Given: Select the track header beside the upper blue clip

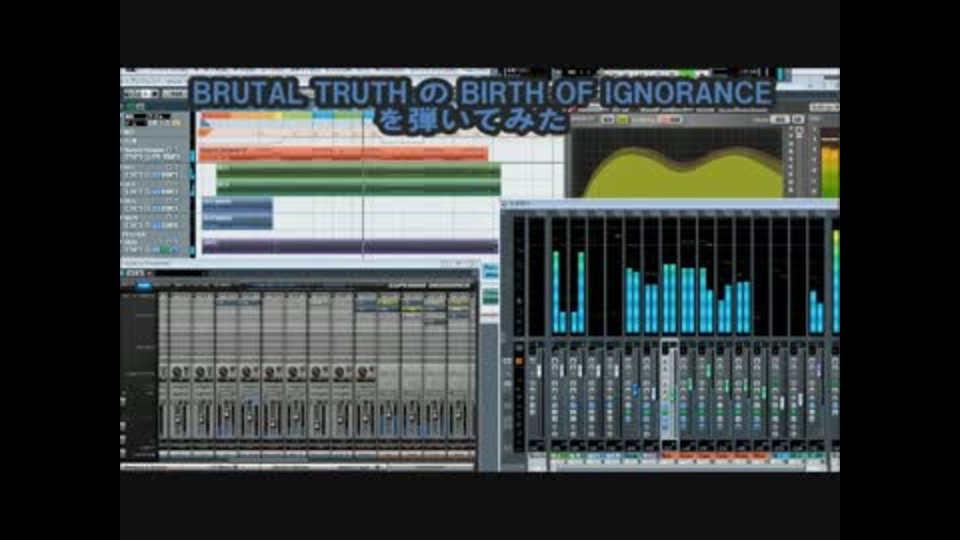Looking at the screenshot, I should (157, 205).
